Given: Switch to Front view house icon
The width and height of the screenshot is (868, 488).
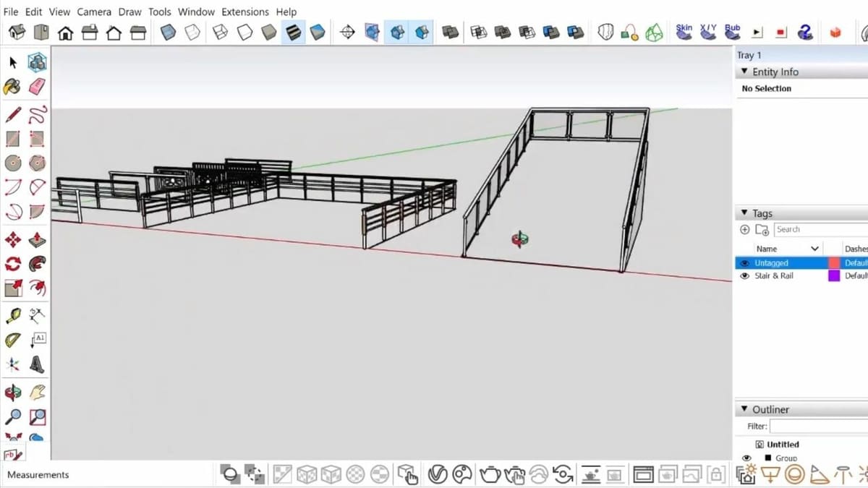Looking at the screenshot, I should click(x=65, y=33).
